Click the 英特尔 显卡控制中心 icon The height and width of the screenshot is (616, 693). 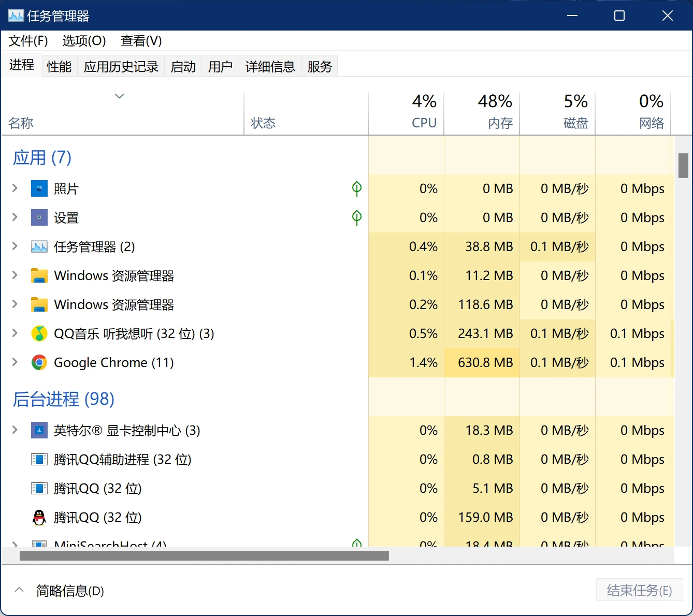(39, 430)
